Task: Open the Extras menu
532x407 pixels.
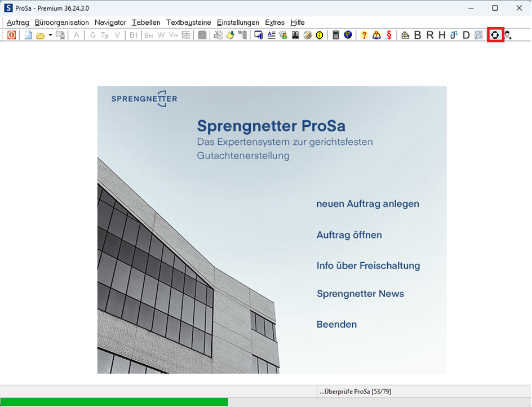Action: pyautogui.click(x=275, y=23)
